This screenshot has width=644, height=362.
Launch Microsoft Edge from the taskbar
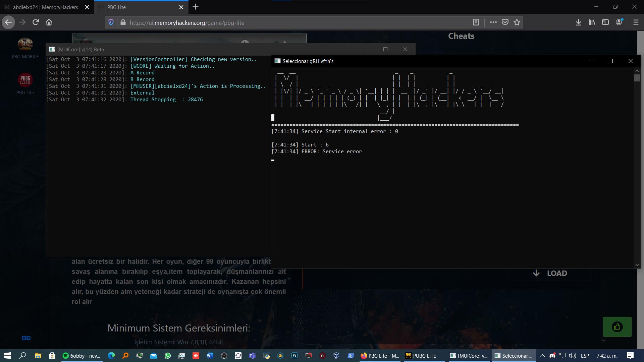click(x=111, y=356)
